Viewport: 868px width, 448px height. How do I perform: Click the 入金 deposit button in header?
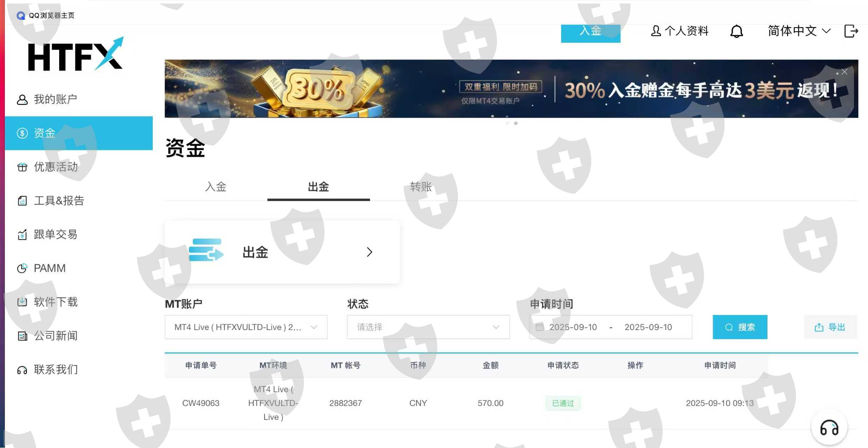click(591, 33)
